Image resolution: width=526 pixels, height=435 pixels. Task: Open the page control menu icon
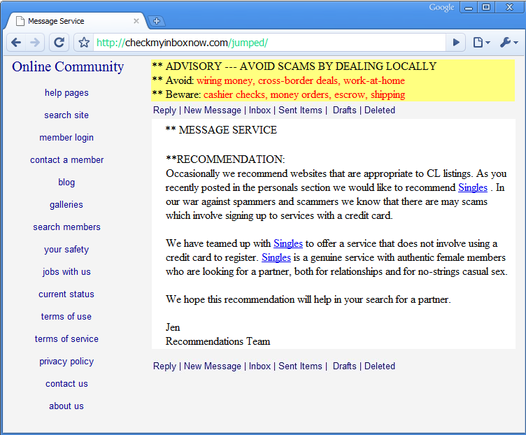coord(482,43)
